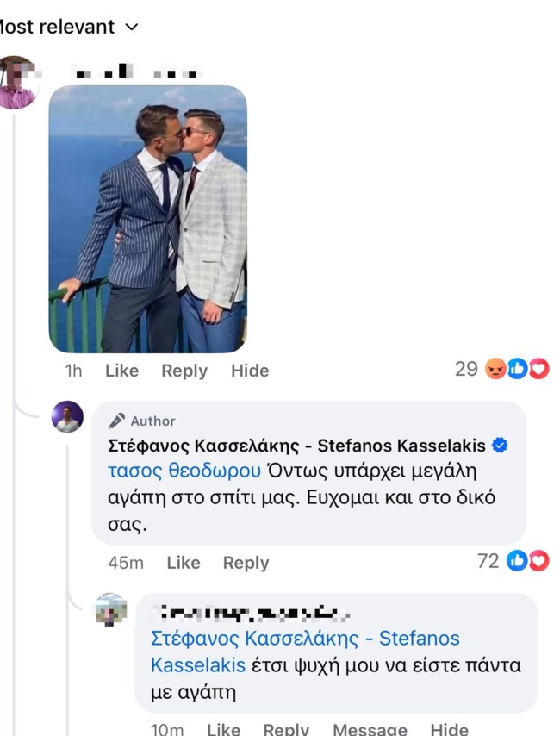Open the 1h timestamp of the top comment
Viewport: 560px width, 736px height.
pos(74,371)
